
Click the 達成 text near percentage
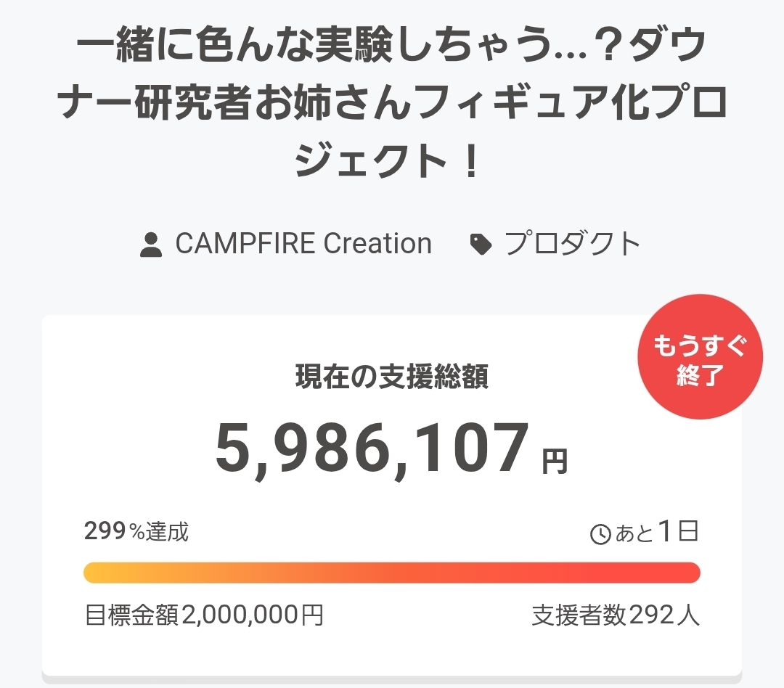click(168, 532)
